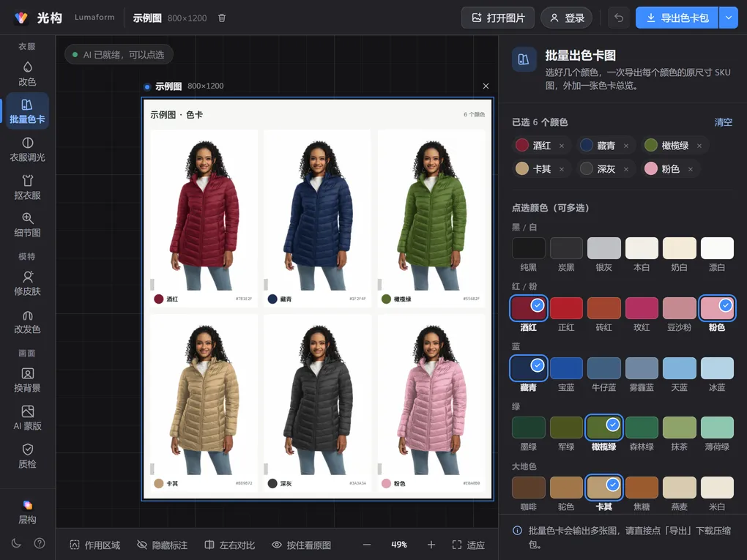Select the 抠衣服 cutout tool

tap(27, 187)
